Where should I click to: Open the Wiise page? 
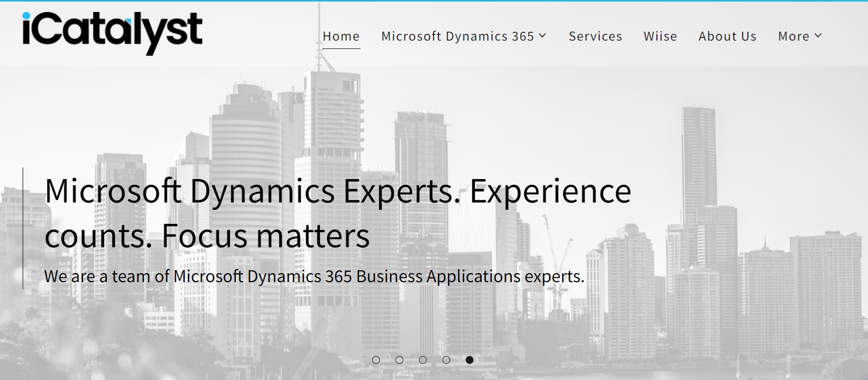[660, 36]
